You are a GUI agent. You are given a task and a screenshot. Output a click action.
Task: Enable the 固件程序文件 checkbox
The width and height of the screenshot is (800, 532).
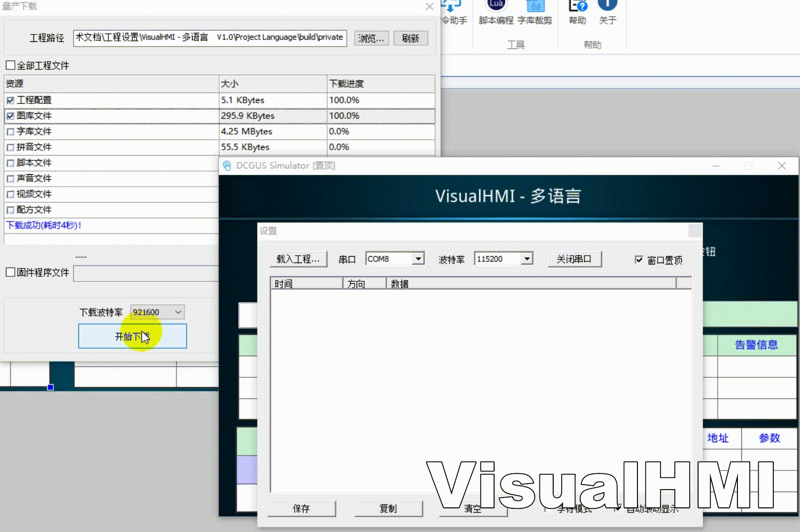pos(10,272)
